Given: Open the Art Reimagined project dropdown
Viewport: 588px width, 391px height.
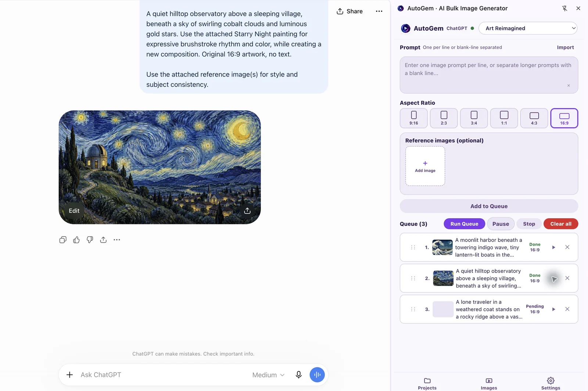Looking at the screenshot, I should pos(528,28).
